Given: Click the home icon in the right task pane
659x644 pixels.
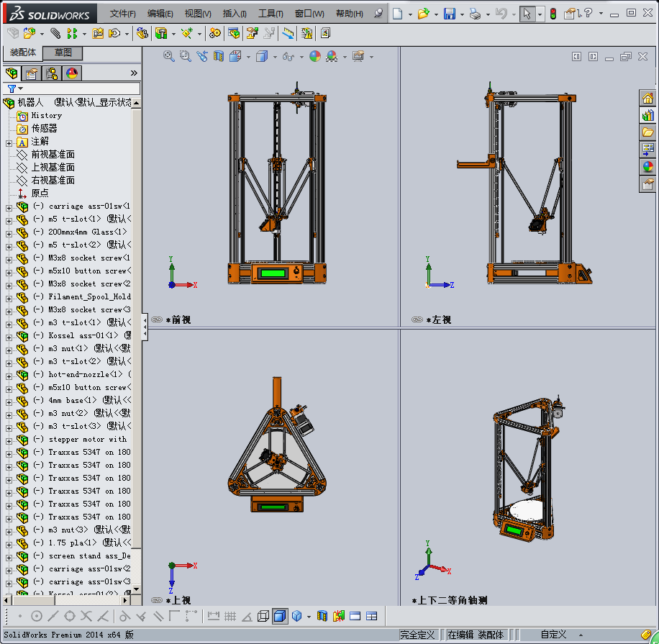Looking at the screenshot, I should tap(648, 99).
